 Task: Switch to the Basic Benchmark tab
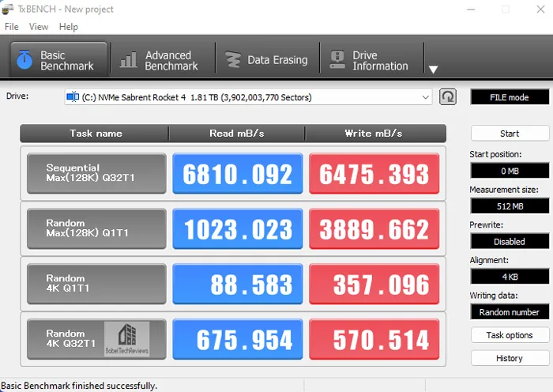(x=58, y=59)
